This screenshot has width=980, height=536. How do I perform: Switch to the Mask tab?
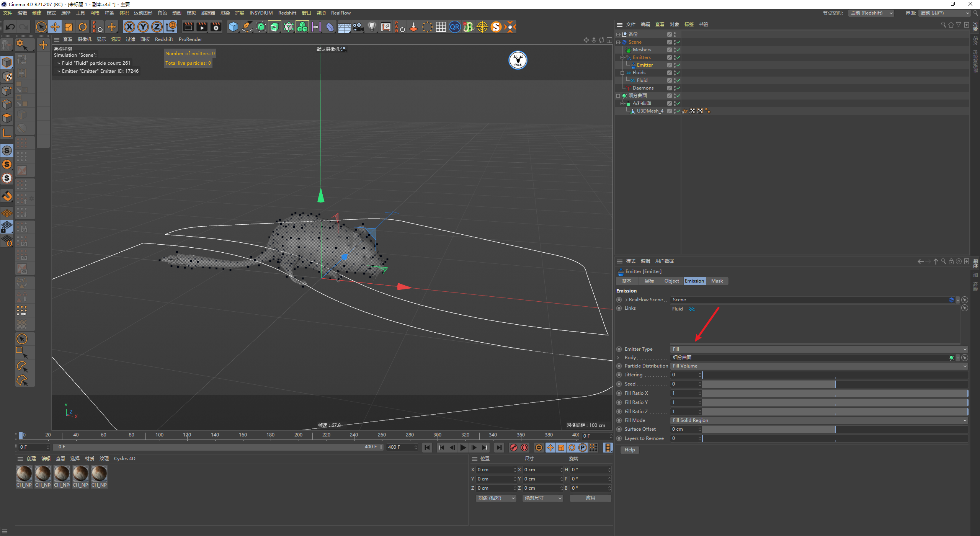click(717, 281)
